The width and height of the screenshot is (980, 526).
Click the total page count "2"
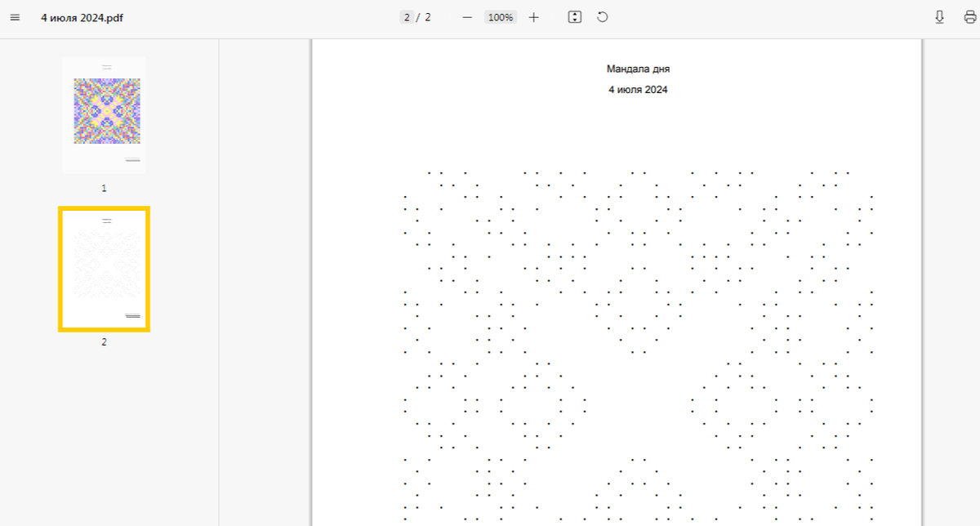pos(427,17)
